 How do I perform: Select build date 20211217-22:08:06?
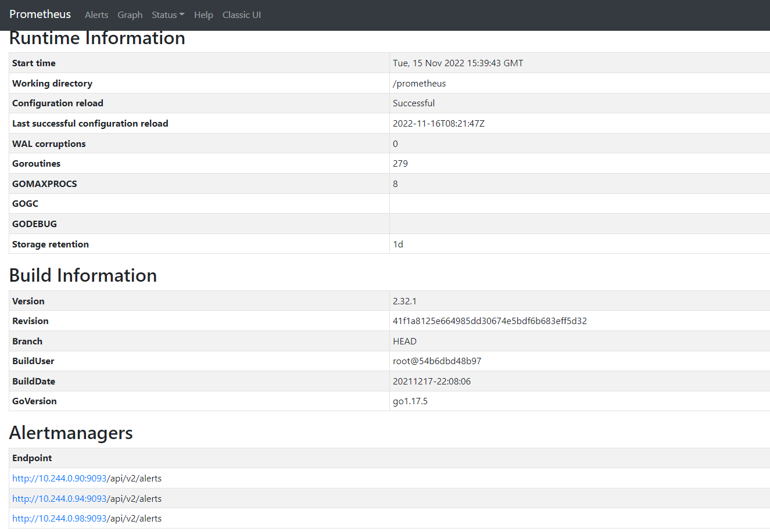[x=432, y=382]
